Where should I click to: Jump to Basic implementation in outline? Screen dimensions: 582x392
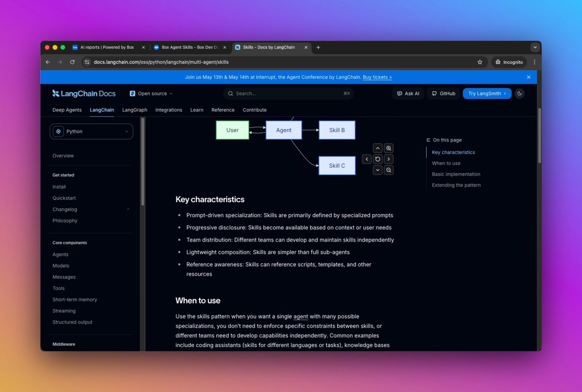456,174
